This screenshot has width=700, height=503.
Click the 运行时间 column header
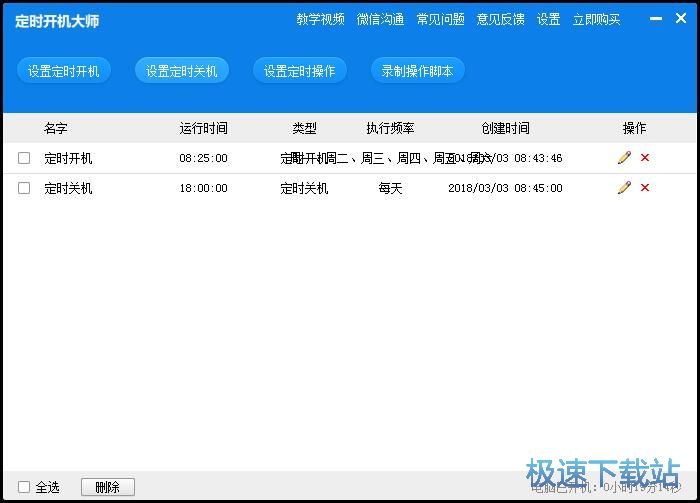coord(204,129)
